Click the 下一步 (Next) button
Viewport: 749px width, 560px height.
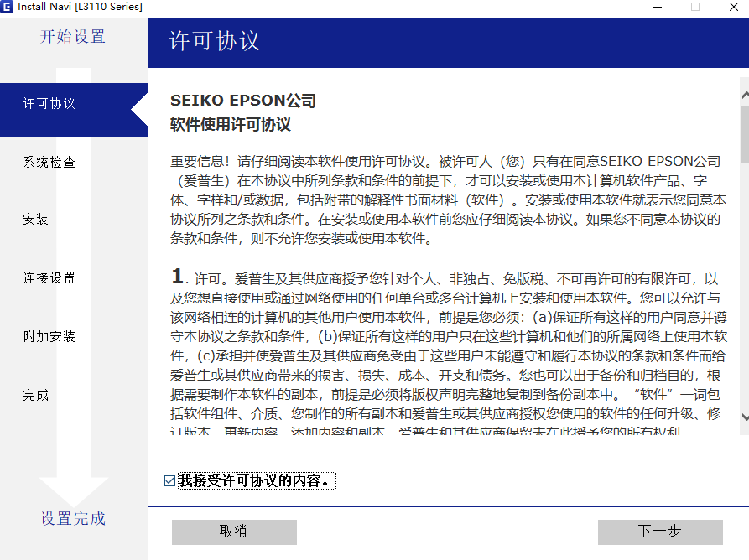tap(660, 531)
